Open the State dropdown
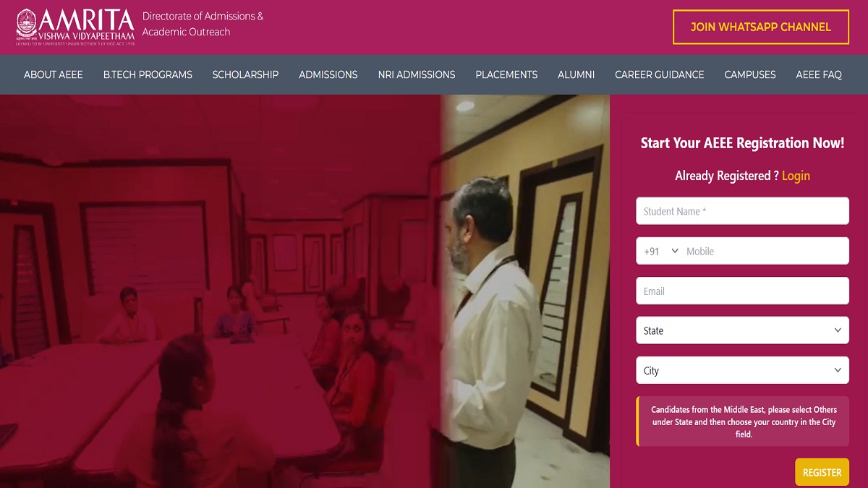The height and width of the screenshot is (488, 868). point(742,330)
